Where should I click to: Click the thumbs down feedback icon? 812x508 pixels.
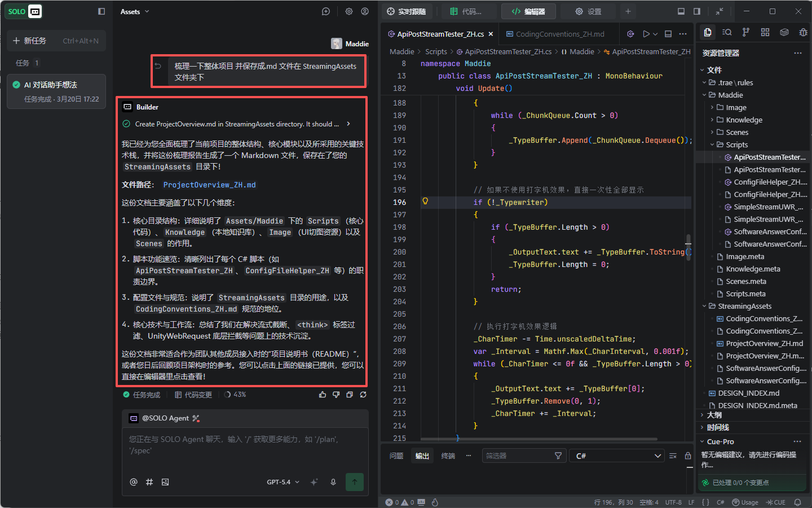[336, 395]
